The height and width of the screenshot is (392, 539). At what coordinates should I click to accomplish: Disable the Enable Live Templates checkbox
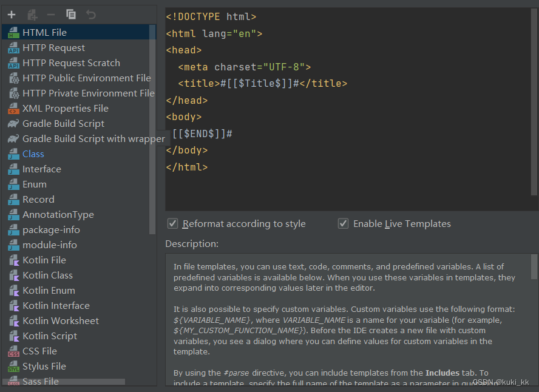[343, 223]
